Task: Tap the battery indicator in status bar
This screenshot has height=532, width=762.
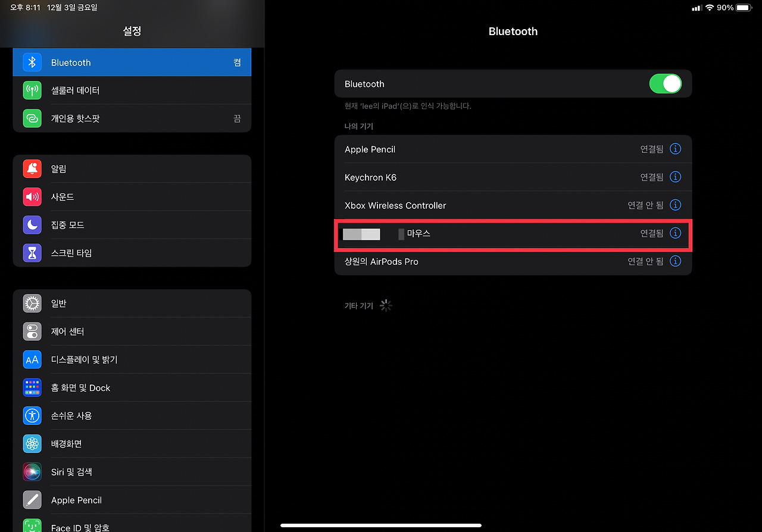Action: (744, 8)
